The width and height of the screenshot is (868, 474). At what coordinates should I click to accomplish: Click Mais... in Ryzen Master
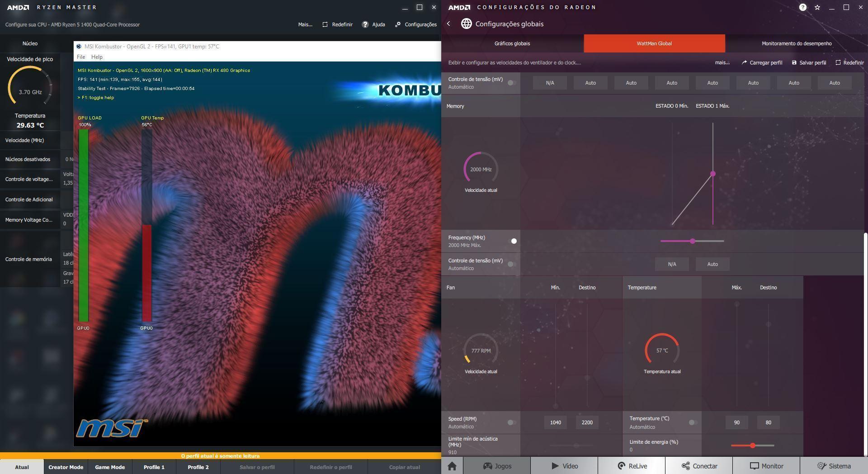point(305,24)
